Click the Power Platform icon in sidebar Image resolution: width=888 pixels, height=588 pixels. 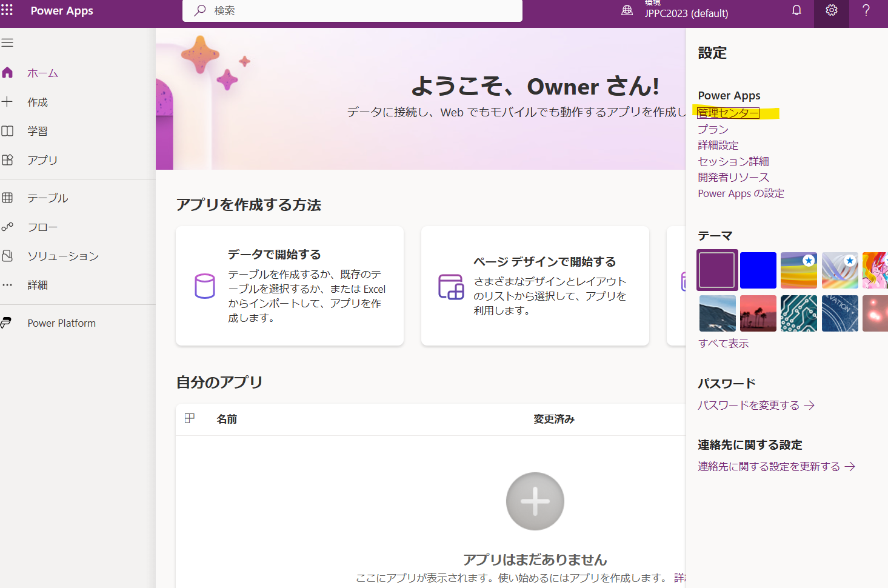(x=6, y=323)
